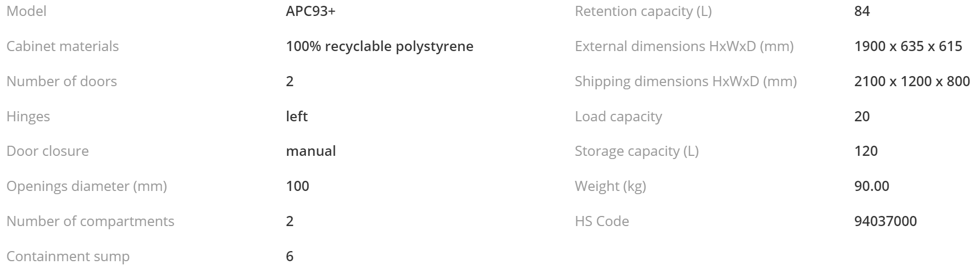The image size is (980, 275).
Task: Select the manual door closure value
Action: pyautogui.click(x=311, y=151)
